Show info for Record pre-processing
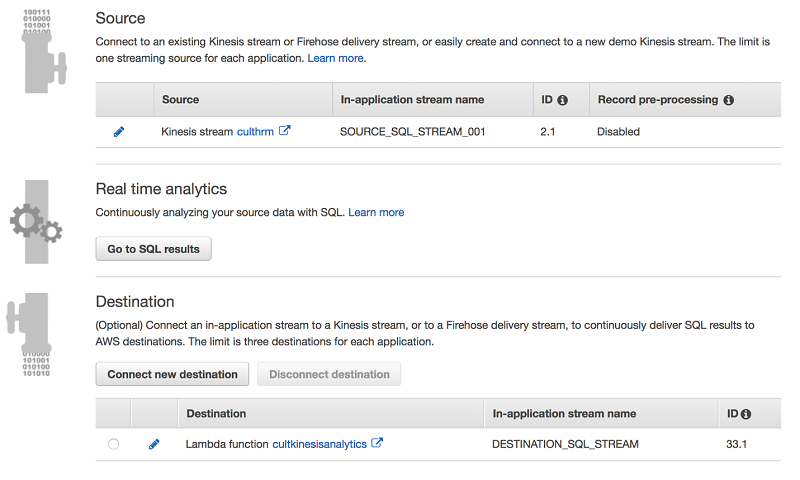 (x=728, y=100)
